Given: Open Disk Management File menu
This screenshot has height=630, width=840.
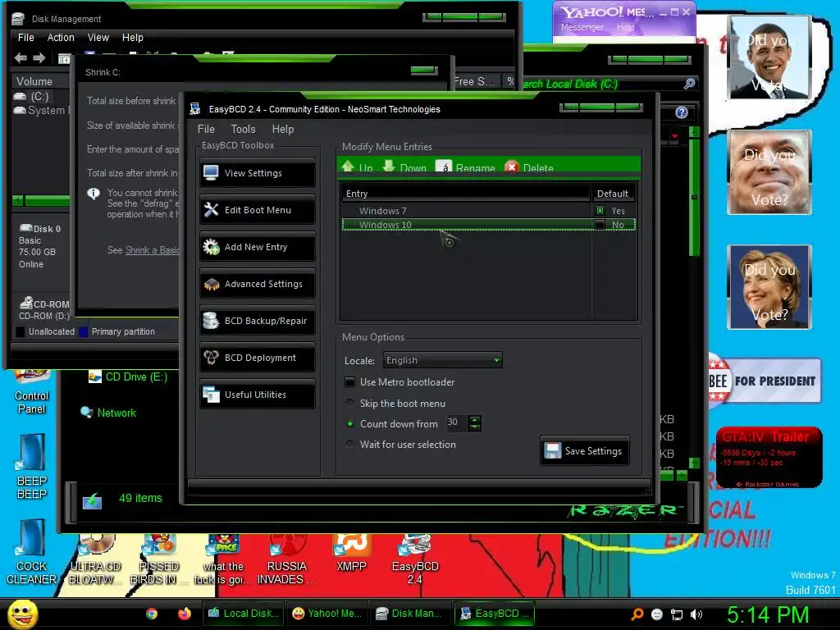Looking at the screenshot, I should pos(25,38).
